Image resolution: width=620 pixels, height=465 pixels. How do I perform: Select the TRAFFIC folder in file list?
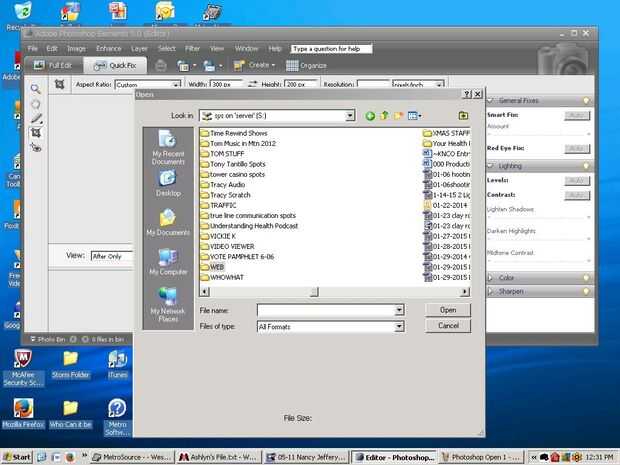point(218,205)
